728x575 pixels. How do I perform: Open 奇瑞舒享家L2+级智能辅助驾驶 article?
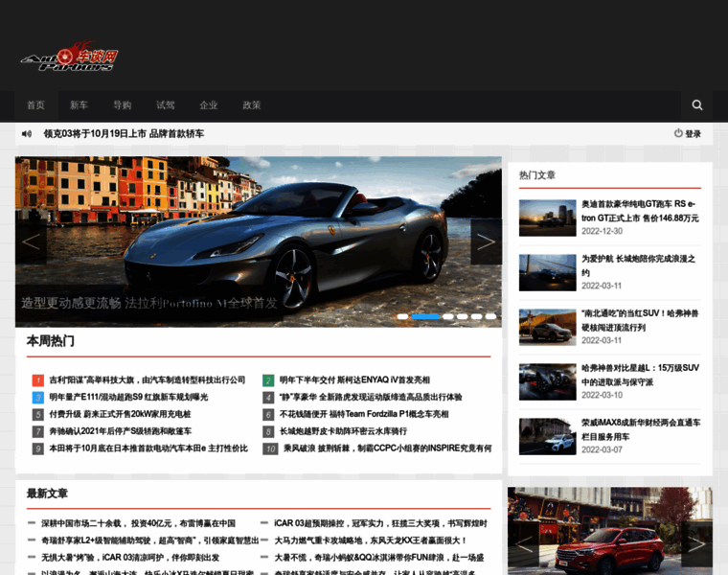pos(150,540)
